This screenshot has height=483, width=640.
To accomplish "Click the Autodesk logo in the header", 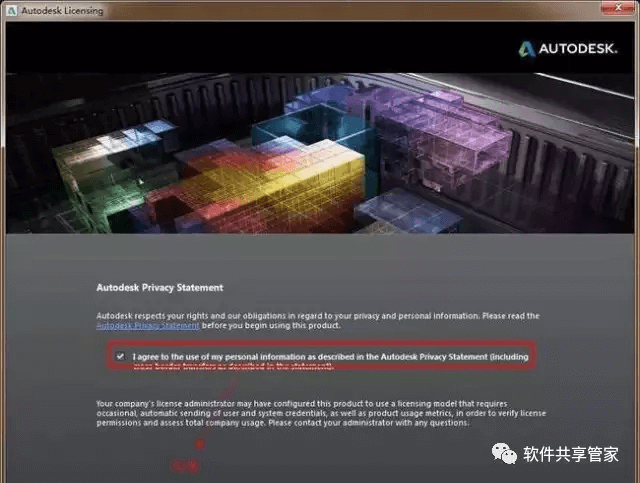I will point(568,49).
